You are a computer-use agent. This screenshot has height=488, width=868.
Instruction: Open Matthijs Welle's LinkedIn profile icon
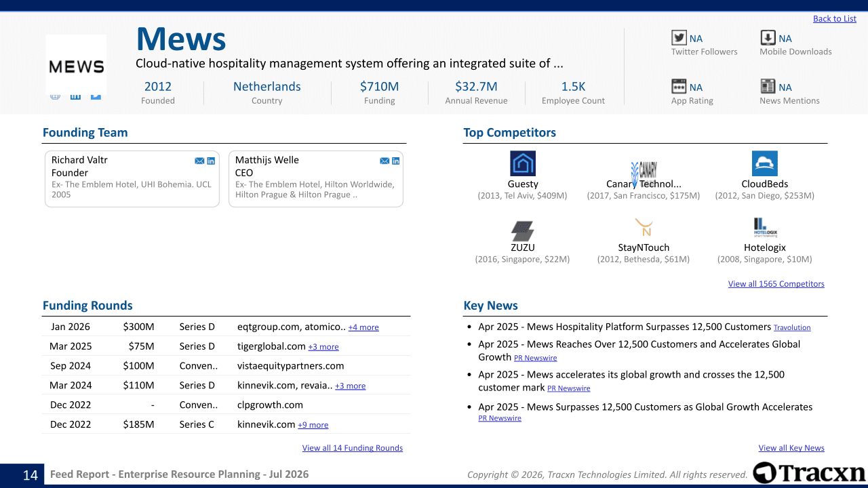tap(396, 161)
